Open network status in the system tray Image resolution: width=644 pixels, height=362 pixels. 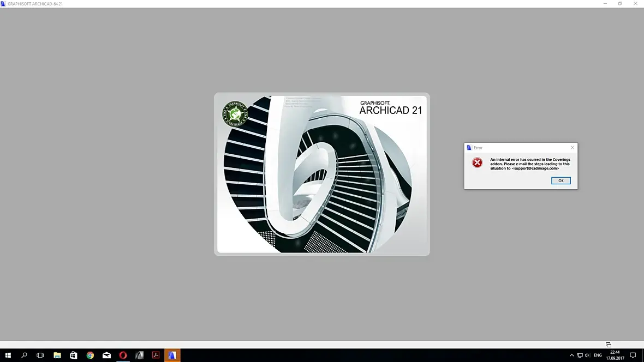pos(580,355)
